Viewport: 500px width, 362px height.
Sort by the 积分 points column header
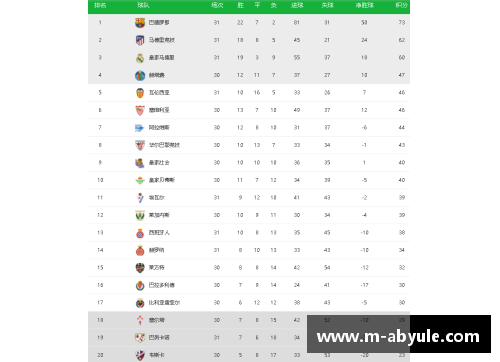401,5
